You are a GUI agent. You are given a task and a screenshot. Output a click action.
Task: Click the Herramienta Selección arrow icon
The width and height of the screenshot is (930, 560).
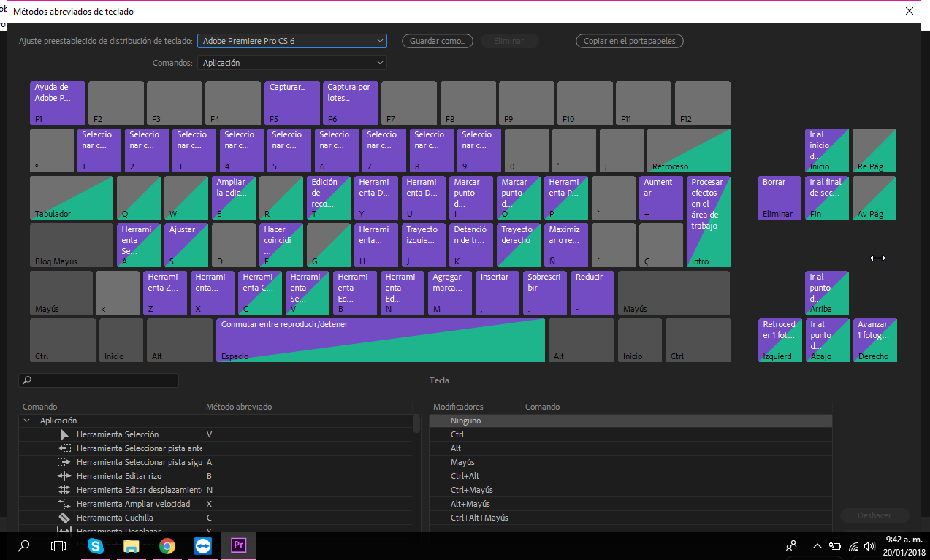(x=64, y=434)
